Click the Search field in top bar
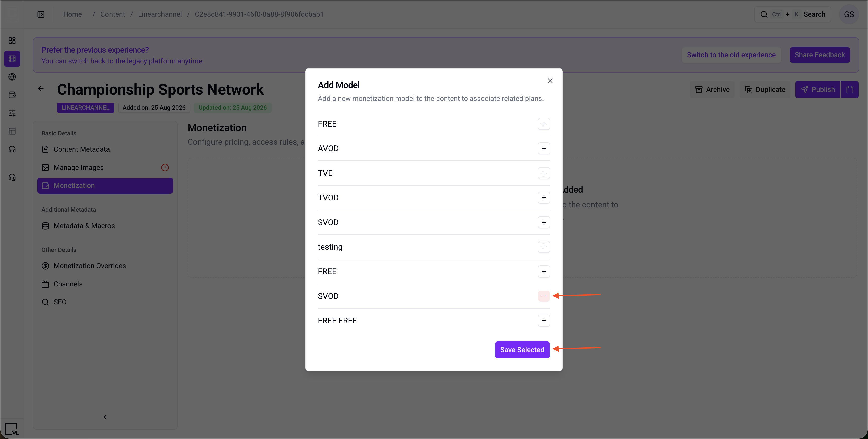 [792, 14]
